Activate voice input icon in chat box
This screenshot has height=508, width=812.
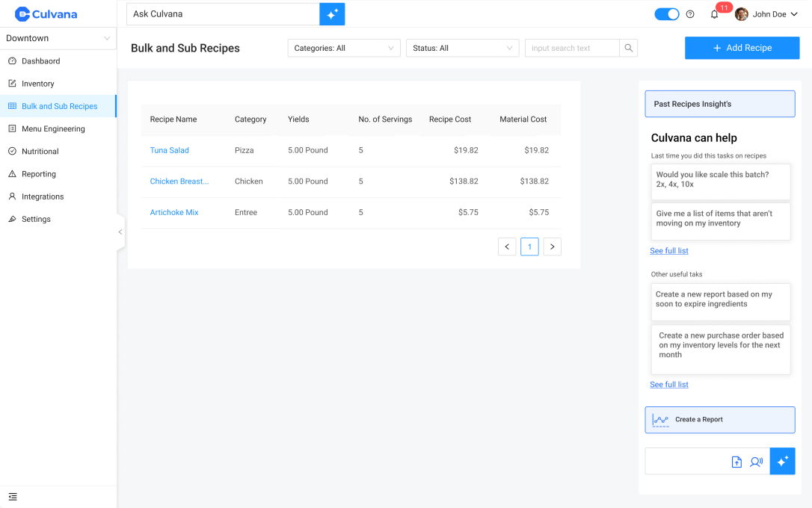pos(757,462)
